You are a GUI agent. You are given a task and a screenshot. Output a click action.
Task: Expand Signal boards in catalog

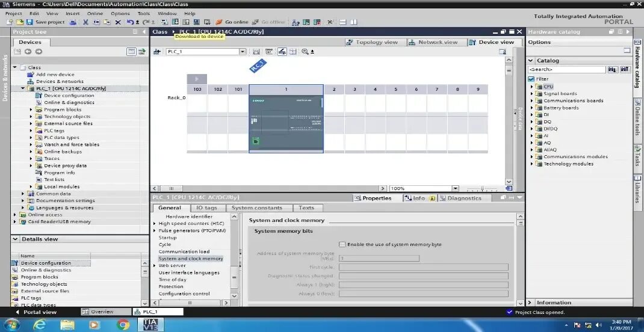(531, 94)
